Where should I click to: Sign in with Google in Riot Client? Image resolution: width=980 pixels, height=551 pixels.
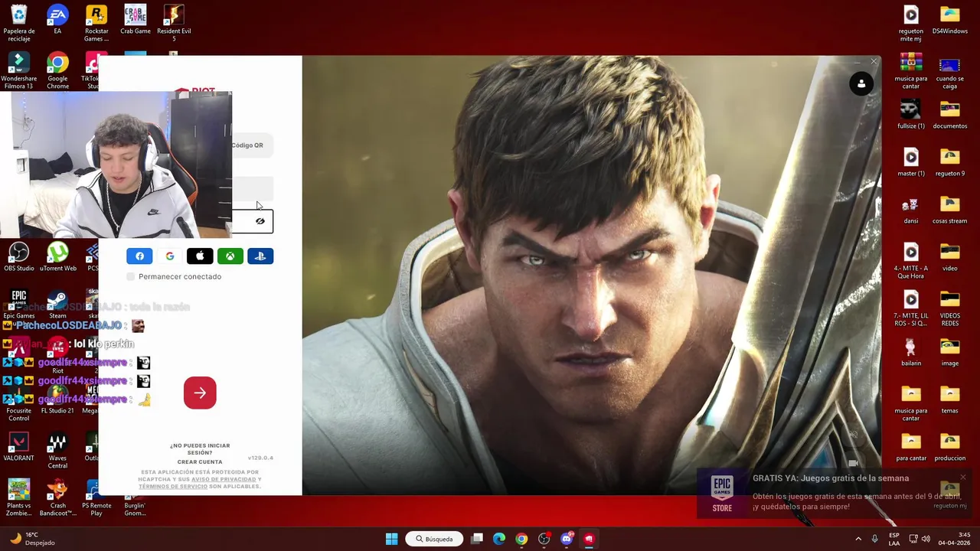click(x=170, y=256)
